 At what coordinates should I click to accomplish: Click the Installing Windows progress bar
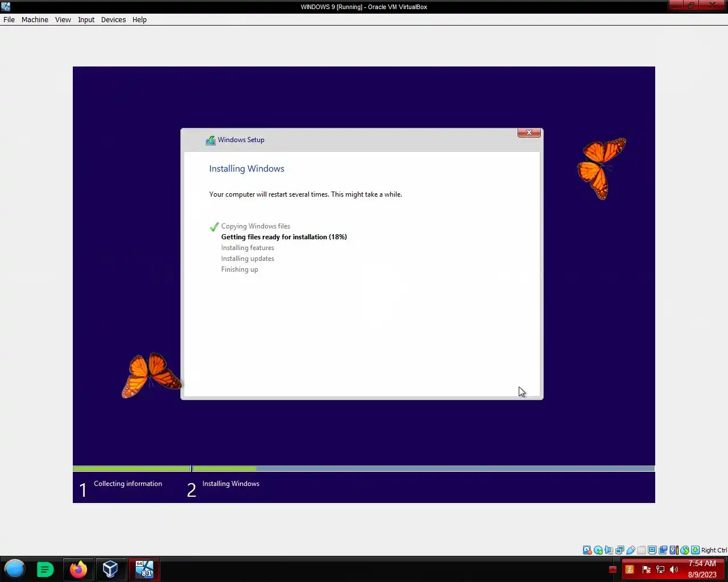424,469
